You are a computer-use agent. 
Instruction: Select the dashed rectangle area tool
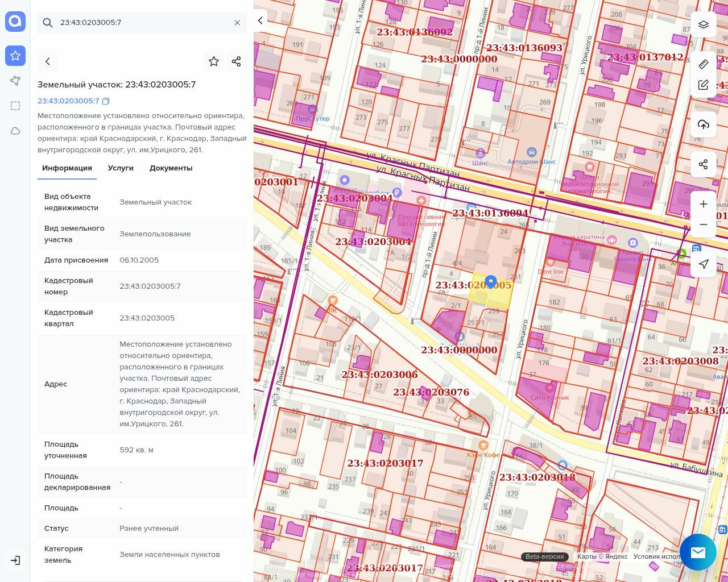[15, 106]
